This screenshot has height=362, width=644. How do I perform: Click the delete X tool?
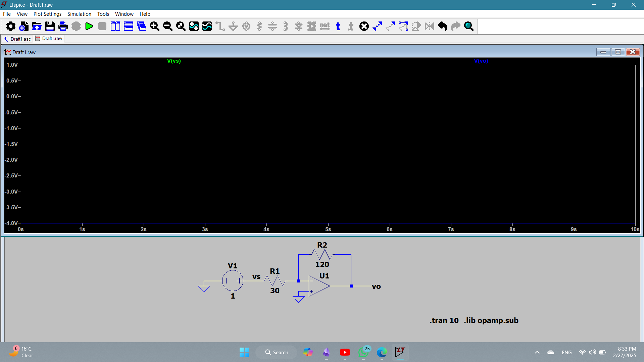[364, 26]
